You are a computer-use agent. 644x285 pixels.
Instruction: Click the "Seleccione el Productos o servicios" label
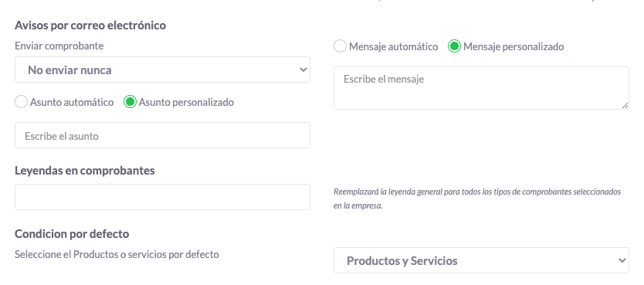117,255
